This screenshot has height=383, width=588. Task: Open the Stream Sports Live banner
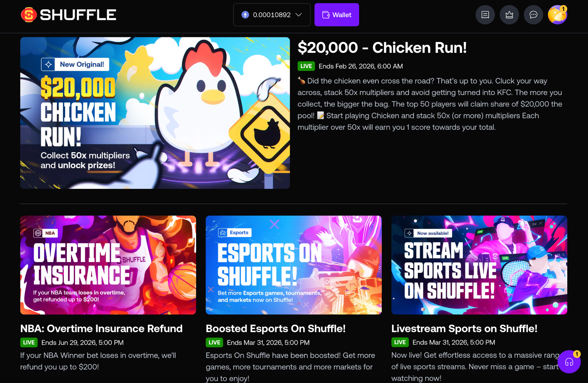coord(479,265)
